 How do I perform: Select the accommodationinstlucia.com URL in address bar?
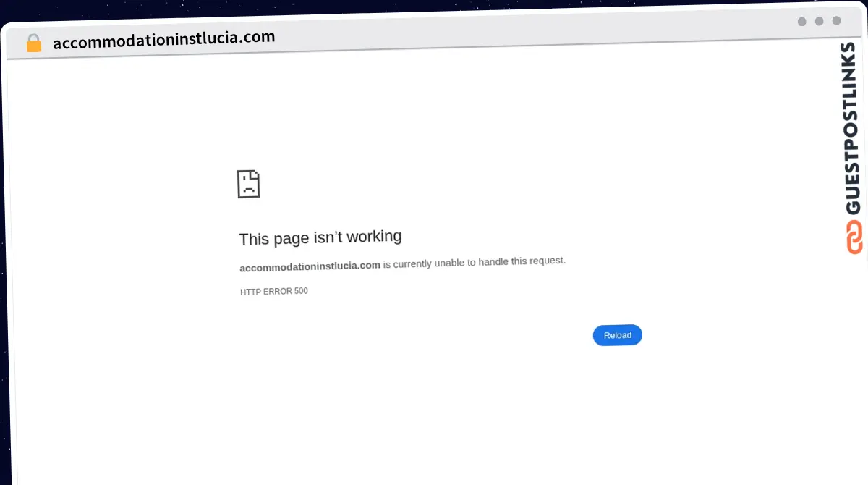pyautogui.click(x=163, y=40)
